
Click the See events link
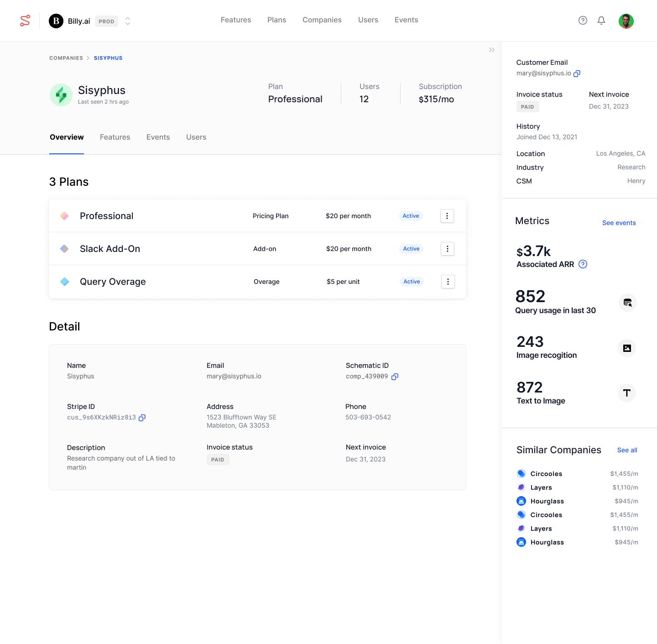pyautogui.click(x=619, y=223)
